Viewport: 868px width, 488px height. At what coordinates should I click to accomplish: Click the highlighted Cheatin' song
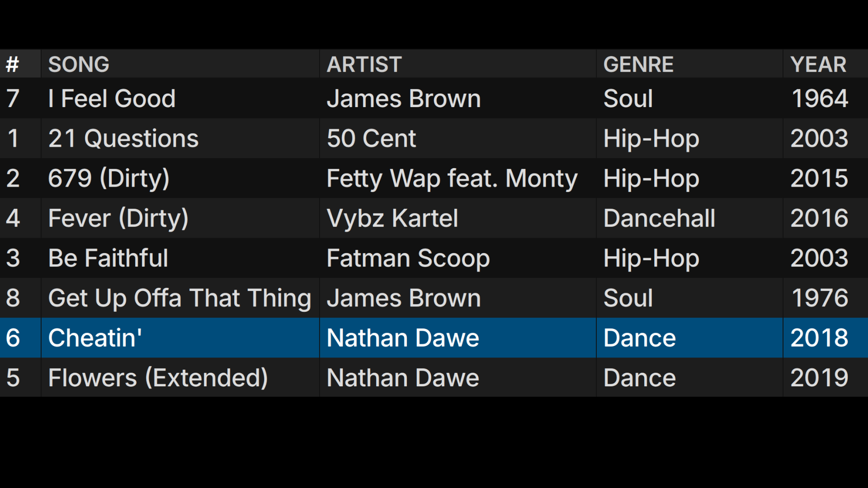point(95,338)
